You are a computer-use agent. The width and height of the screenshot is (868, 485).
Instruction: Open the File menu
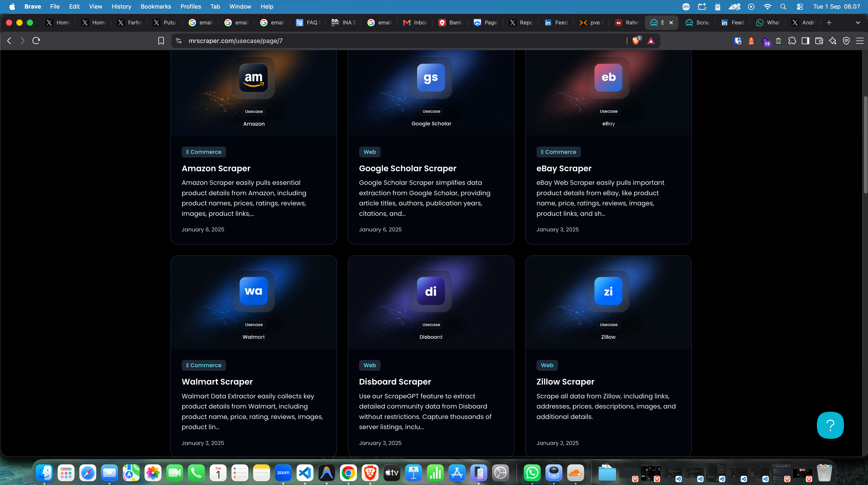coord(55,6)
